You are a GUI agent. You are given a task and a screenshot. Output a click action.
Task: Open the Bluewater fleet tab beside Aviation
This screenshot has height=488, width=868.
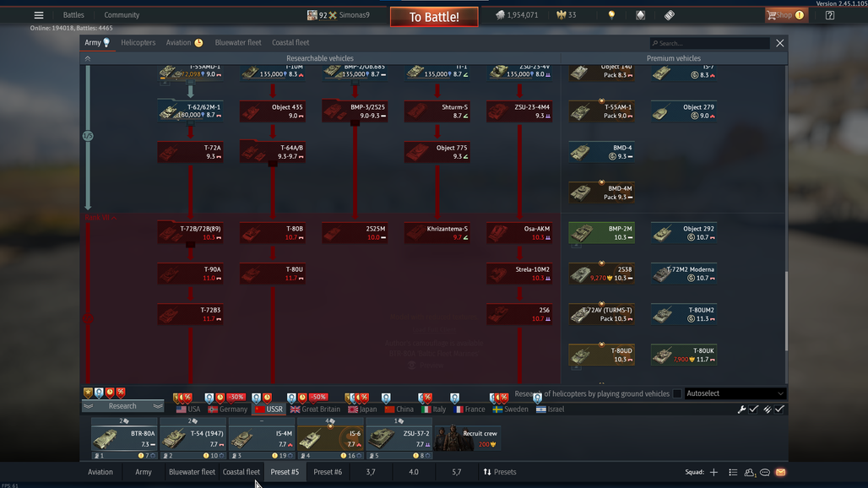pos(238,42)
